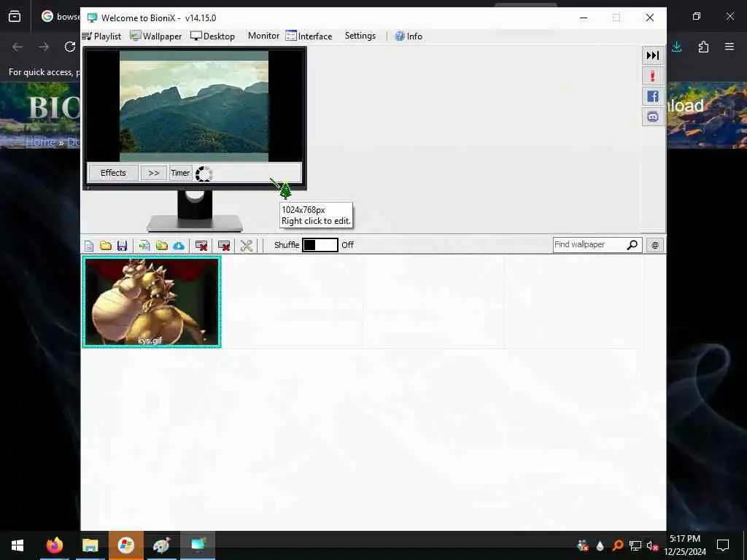Open the Monitor menu

[263, 36]
